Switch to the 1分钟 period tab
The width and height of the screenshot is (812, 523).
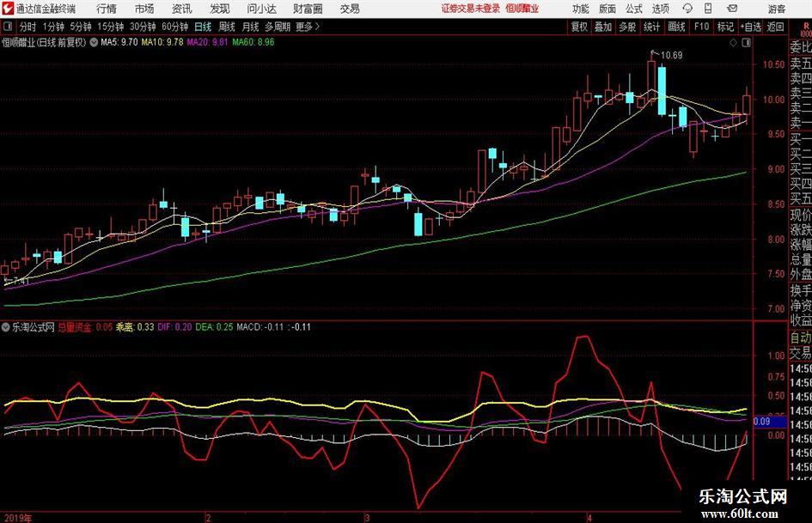coord(53,27)
